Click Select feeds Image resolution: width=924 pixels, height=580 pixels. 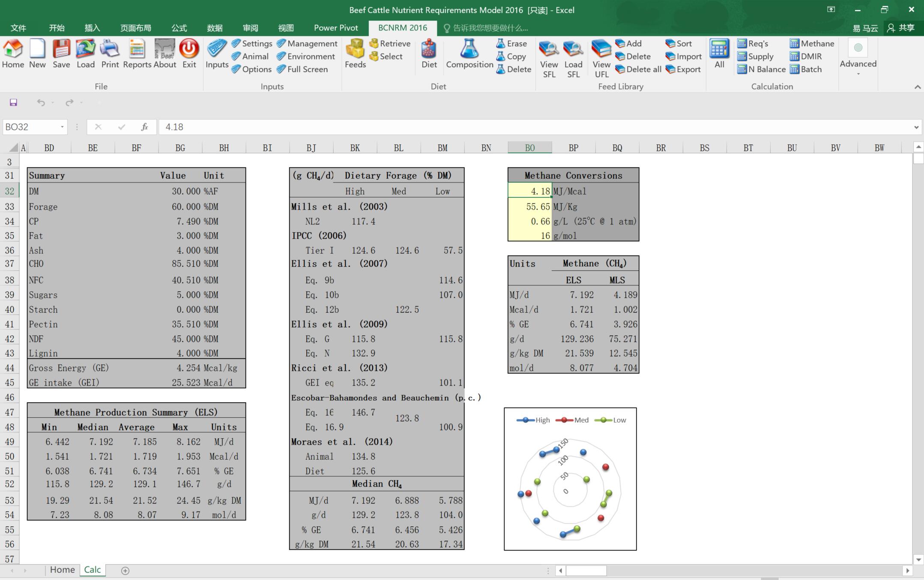point(386,56)
